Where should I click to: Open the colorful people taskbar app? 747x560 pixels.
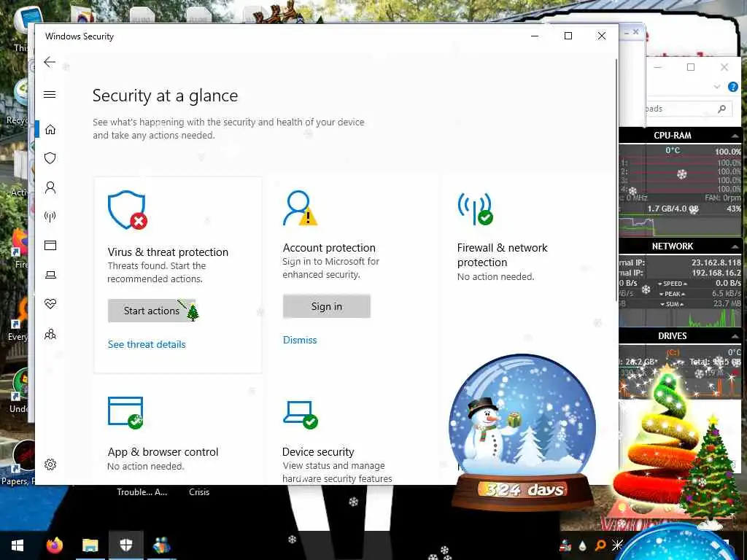tap(161, 545)
